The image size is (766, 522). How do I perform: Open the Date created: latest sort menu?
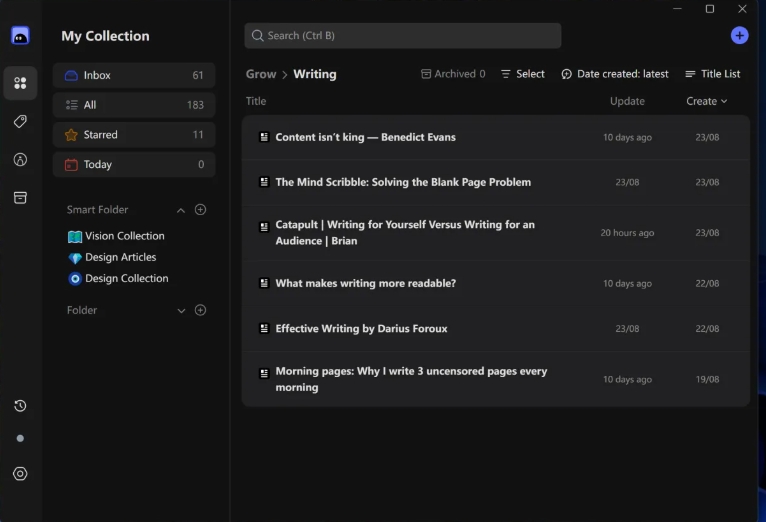point(615,74)
